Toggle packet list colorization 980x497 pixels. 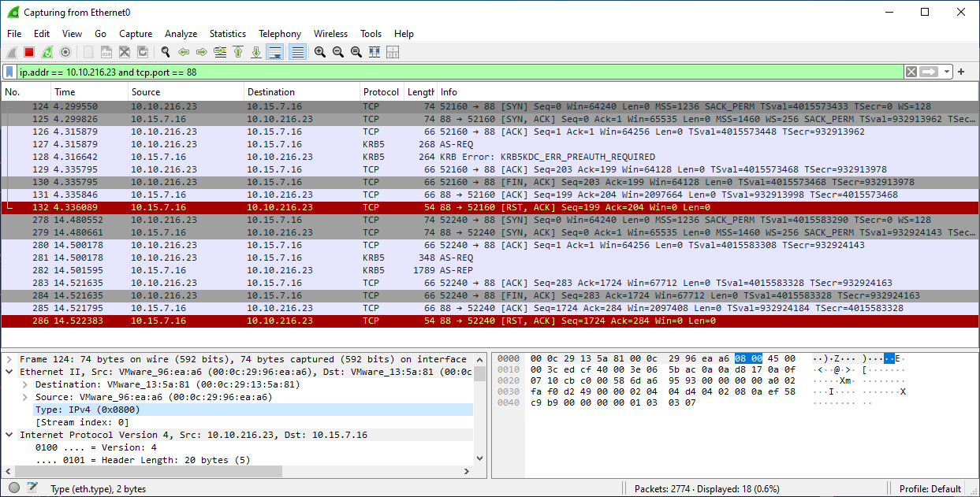297,52
